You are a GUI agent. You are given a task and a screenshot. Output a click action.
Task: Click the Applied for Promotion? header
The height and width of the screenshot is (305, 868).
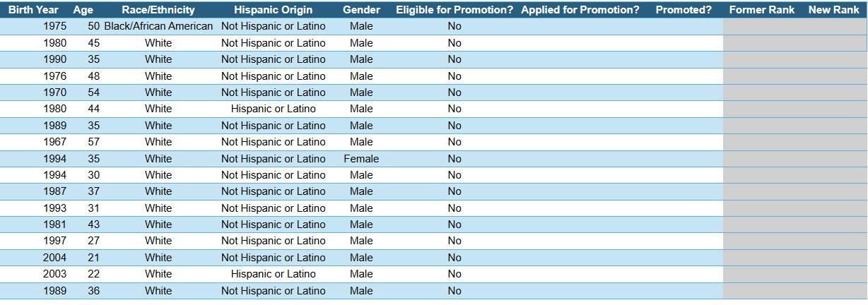coord(580,10)
